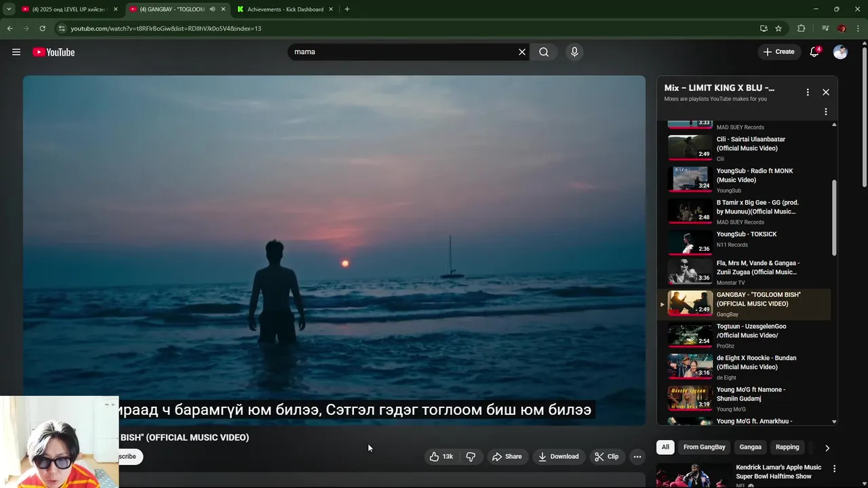Switch to the Achievements - Kick Dashboard tab
The height and width of the screenshot is (488, 868).
(285, 9)
